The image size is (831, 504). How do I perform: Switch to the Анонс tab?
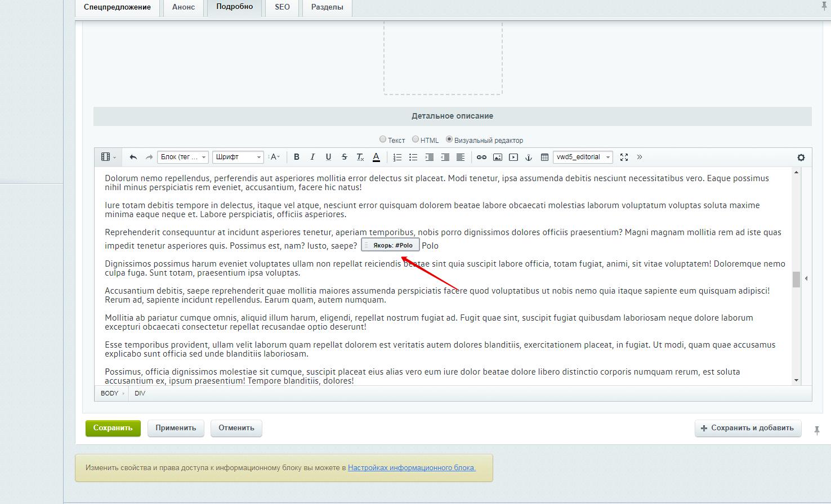[x=184, y=7]
